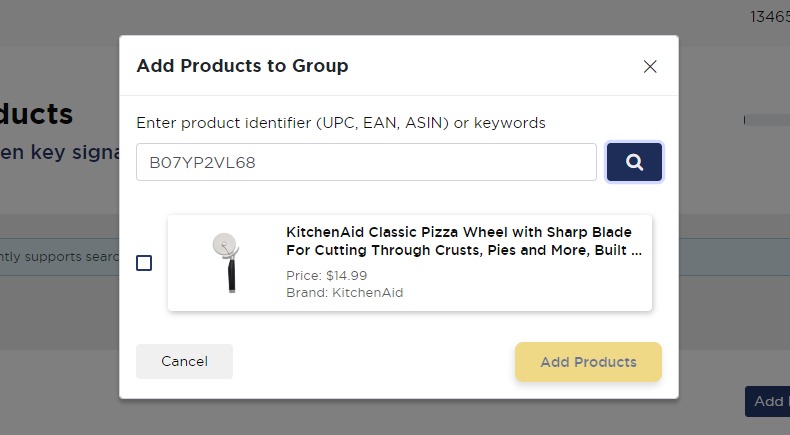The height and width of the screenshot is (435, 790).
Task: Click the number 13465 in top corner
Action: coord(769,16)
